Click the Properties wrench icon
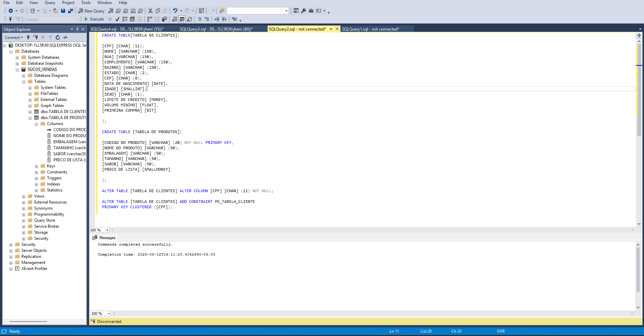This screenshot has width=644, height=336. click(x=304, y=11)
